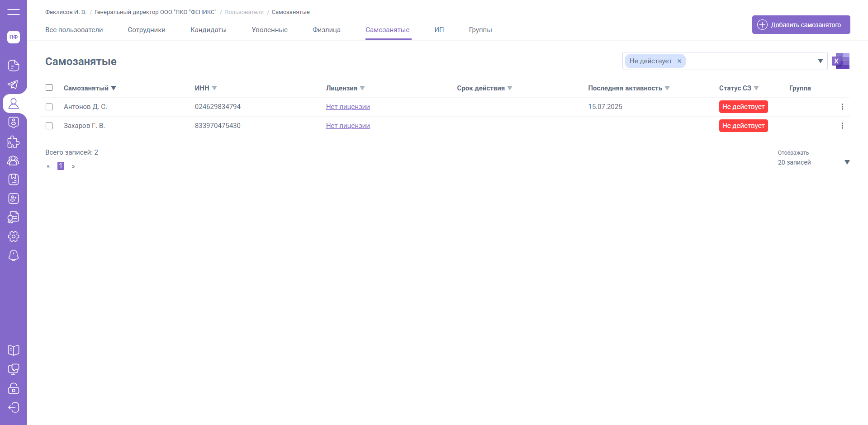Screen dimensions: 868x425
Task: Click the paper plane sidebar icon
Action: [x=14, y=85]
